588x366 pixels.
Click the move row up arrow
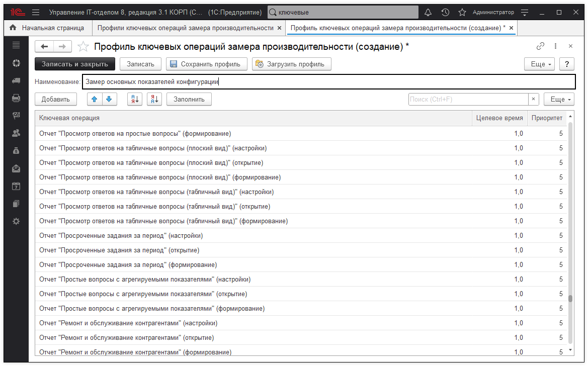95,100
